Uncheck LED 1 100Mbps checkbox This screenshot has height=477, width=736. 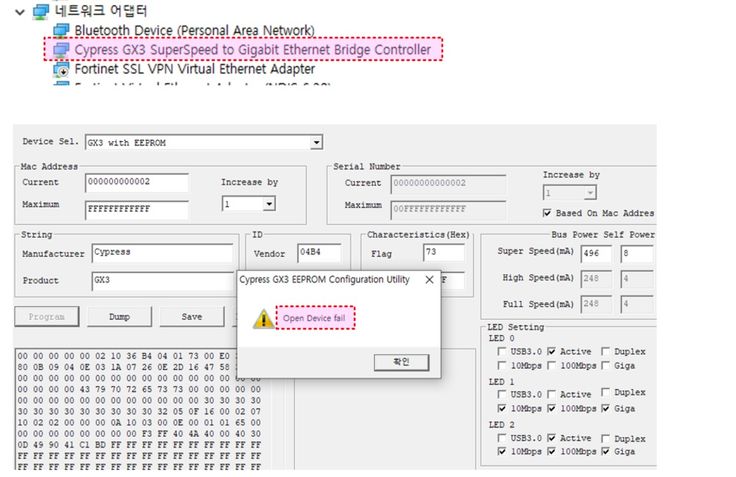point(552,408)
